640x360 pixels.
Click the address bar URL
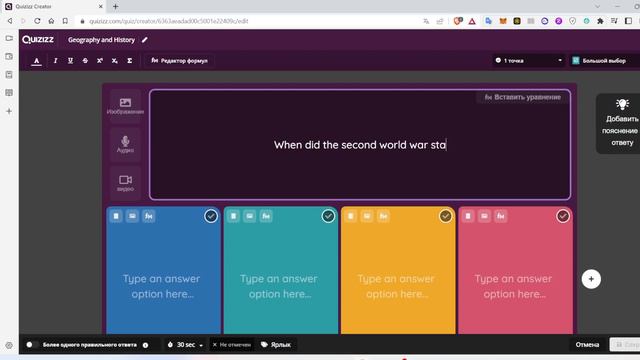click(x=169, y=21)
